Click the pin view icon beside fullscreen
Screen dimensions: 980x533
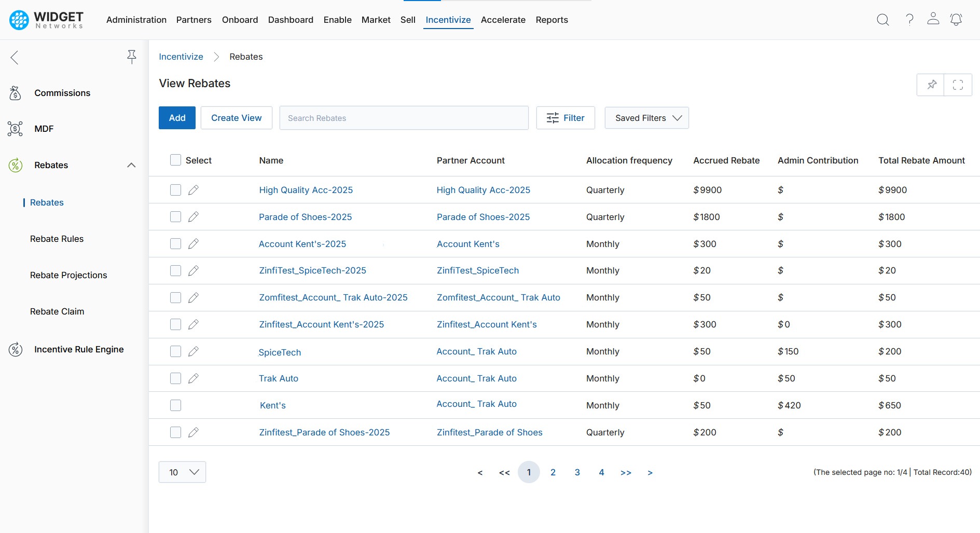[931, 85]
